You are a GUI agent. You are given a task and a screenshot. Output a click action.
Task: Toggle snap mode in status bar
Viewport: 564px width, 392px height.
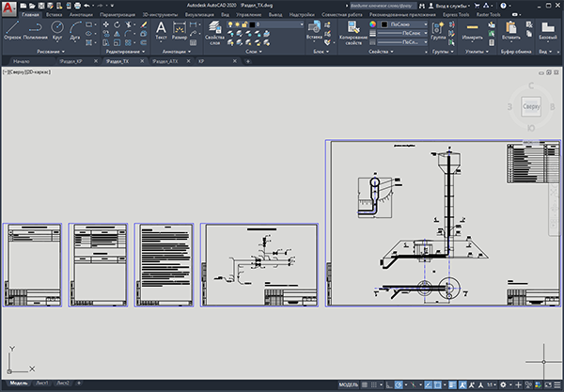(x=374, y=385)
